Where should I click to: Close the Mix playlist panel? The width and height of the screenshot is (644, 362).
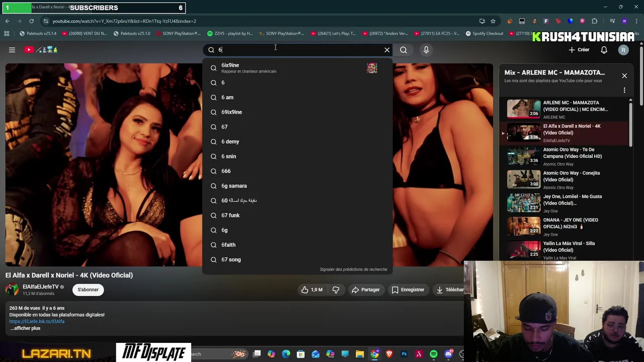(624, 76)
